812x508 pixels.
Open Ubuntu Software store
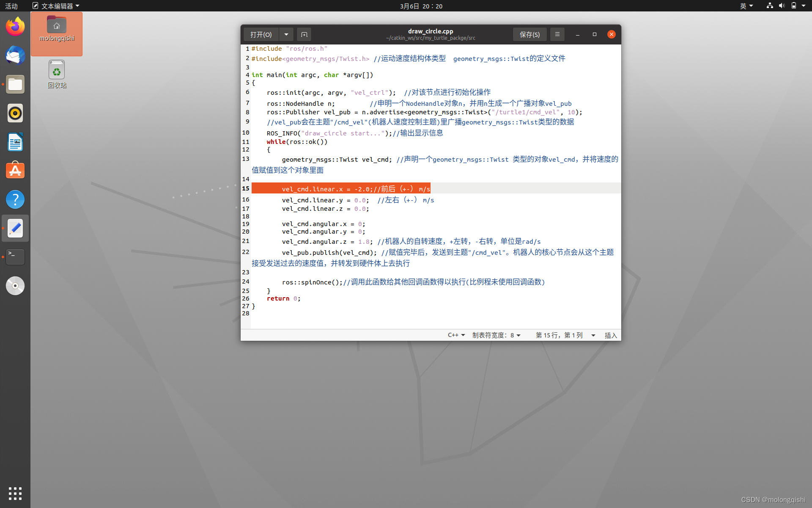(15, 171)
